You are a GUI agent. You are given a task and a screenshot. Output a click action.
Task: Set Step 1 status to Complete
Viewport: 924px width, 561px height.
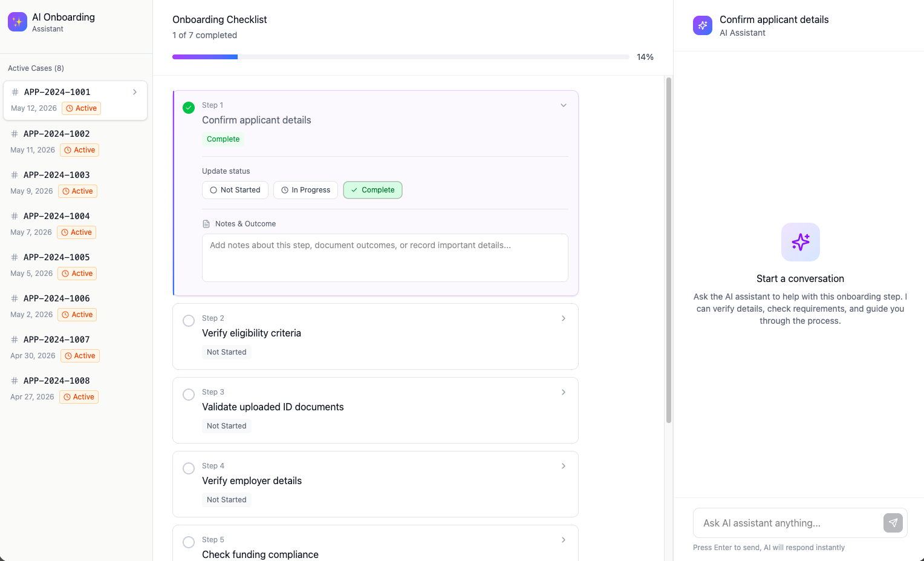pos(373,190)
